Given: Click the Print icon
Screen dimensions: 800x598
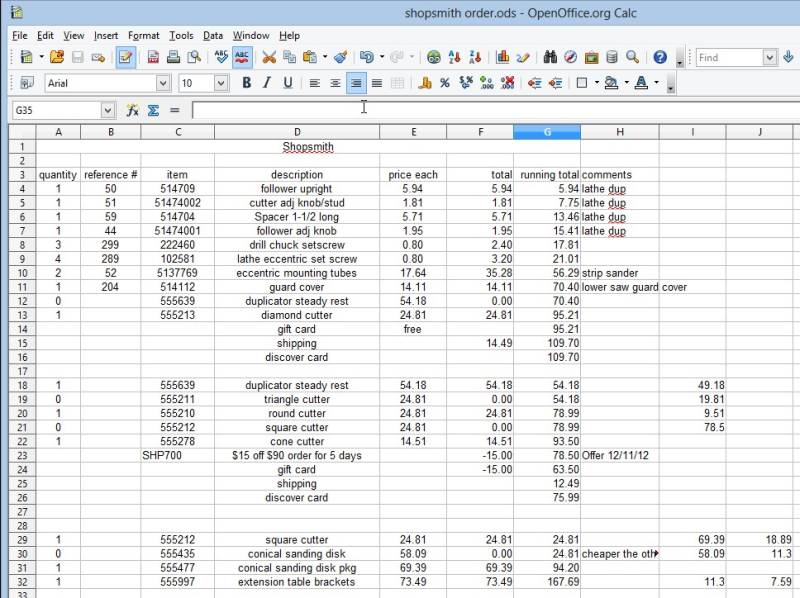Looking at the screenshot, I should [173, 57].
